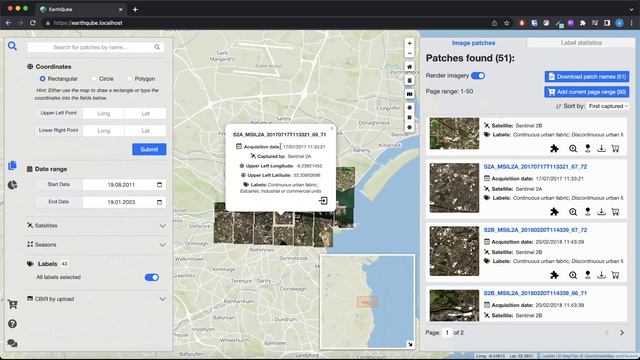This screenshot has width=640, height=360.
Task: Open the chat feedback sidebar icon
Action: tap(12, 343)
